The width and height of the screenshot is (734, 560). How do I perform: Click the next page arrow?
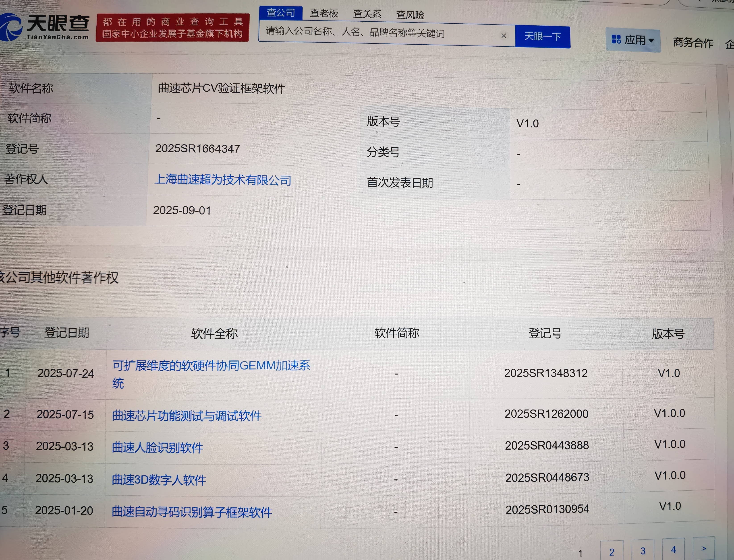tap(704, 548)
